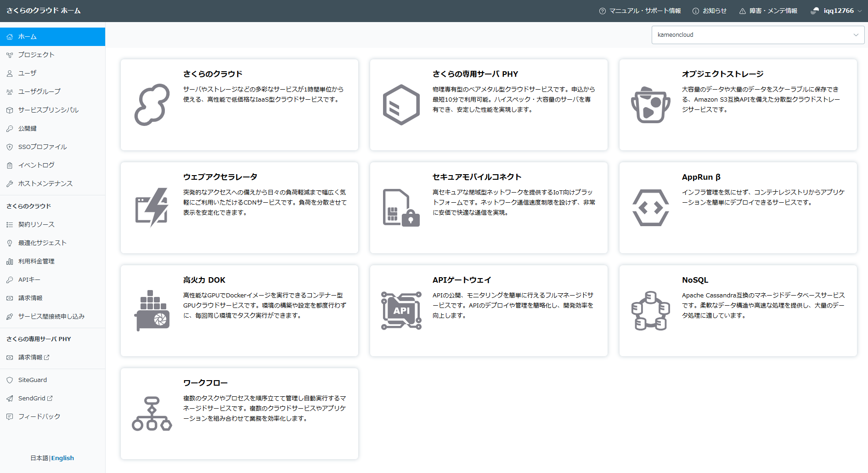Open the さくらのクラウド card title
This screenshot has height=473, width=868.
[213, 74]
